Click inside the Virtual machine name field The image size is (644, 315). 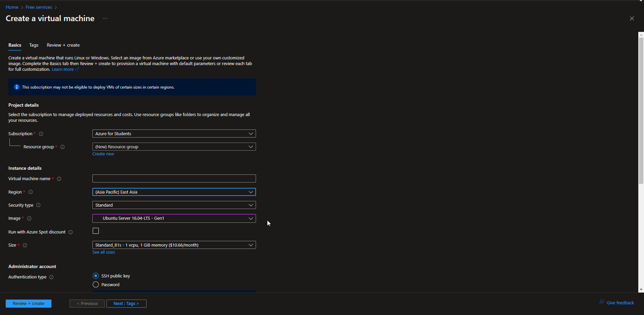click(x=174, y=178)
